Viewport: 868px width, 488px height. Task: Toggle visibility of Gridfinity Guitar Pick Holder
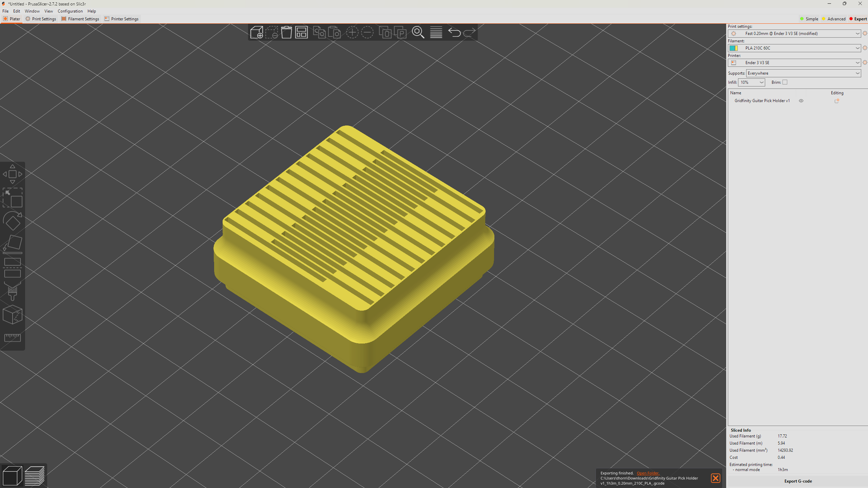(x=801, y=101)
